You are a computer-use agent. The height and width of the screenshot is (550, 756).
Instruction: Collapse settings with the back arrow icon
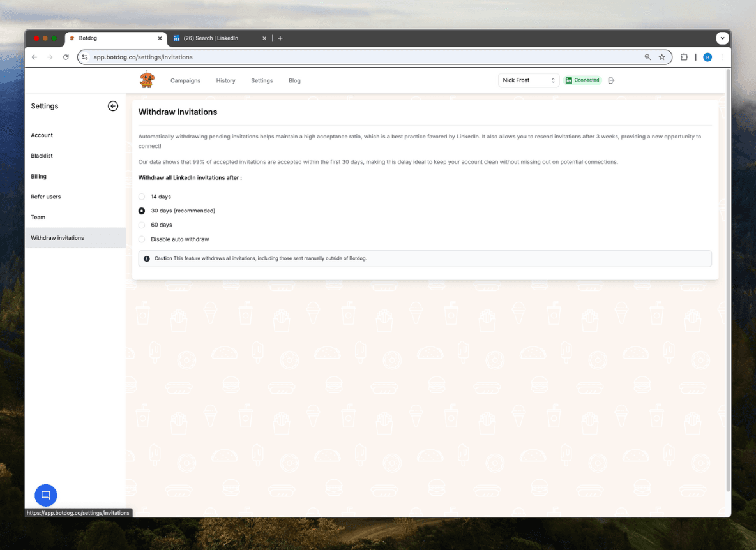point(113,106)
